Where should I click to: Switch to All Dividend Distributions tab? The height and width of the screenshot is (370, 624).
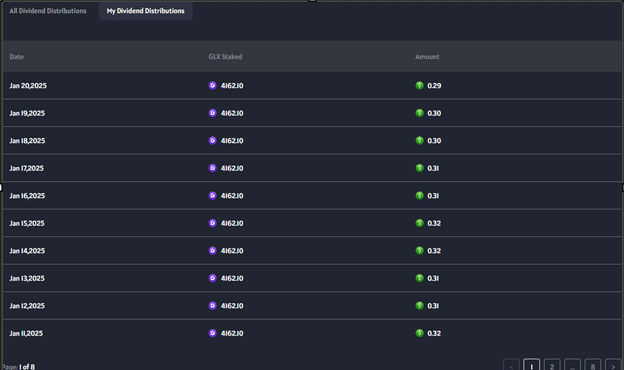pos(48,11)
